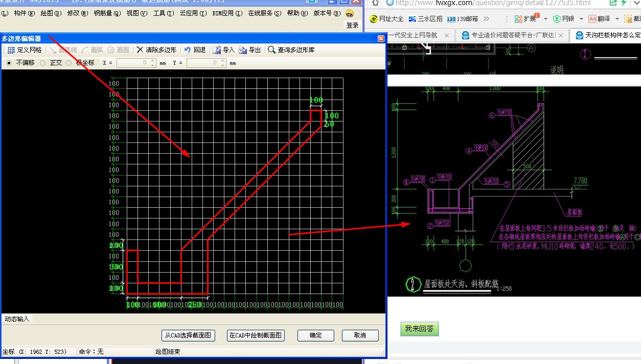Close the 专业造价问题答疑平台 browser tab
Screen dimensions: 641x364
[x=561, y=35]
